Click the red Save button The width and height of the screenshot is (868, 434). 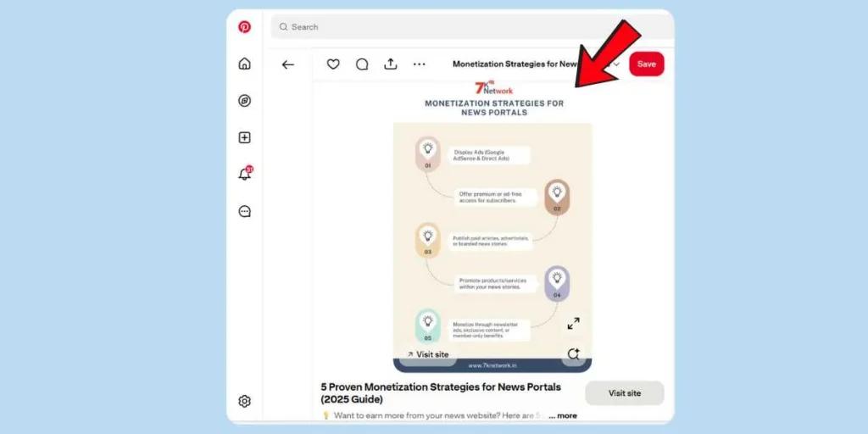[646, 64]
